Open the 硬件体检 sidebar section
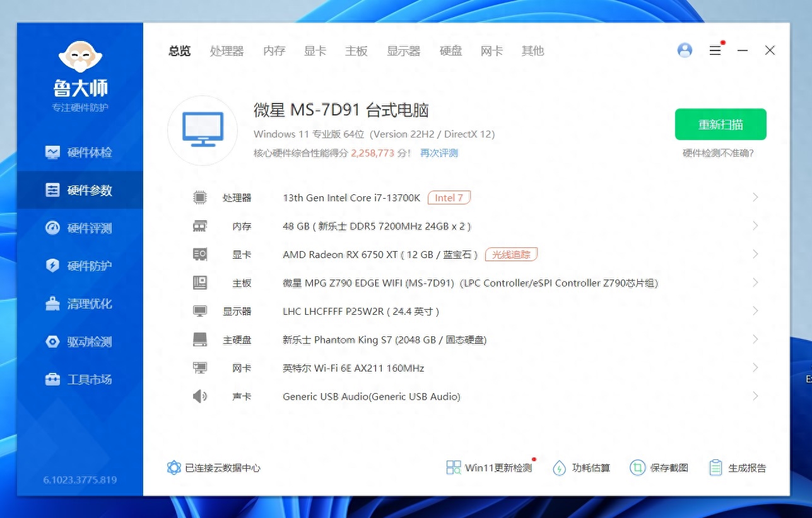This screenshot has width=812, height=518. point(80,152)
